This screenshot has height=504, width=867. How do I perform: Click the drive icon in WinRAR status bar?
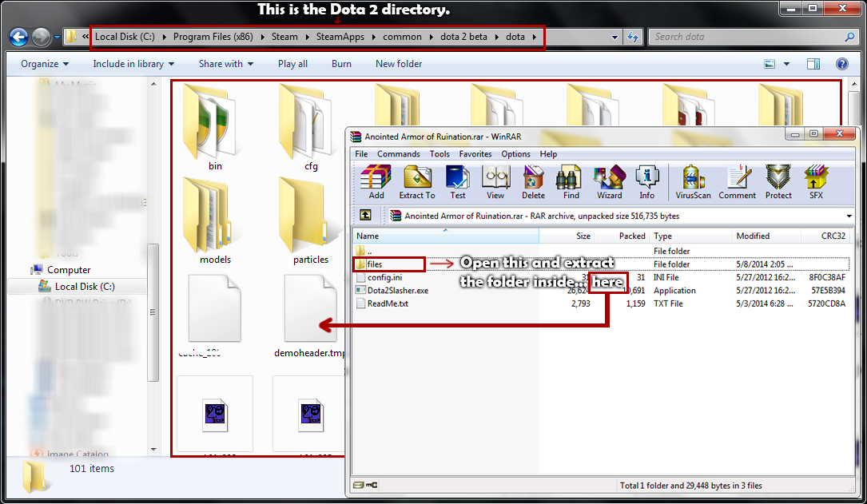(358, 485)
